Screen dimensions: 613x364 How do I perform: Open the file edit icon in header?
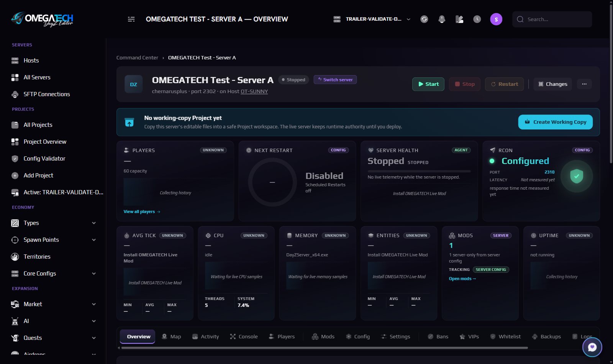click(459, 19)
